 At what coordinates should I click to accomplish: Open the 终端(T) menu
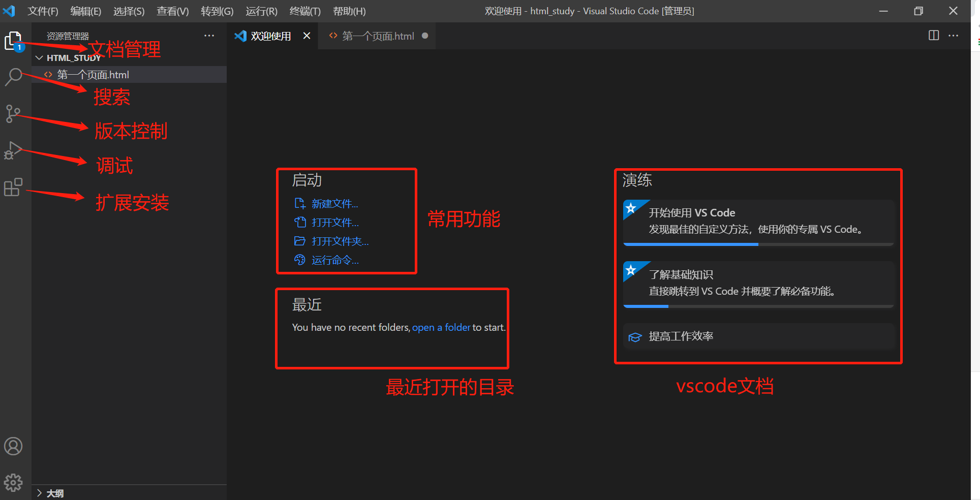(x=305, y=11)
